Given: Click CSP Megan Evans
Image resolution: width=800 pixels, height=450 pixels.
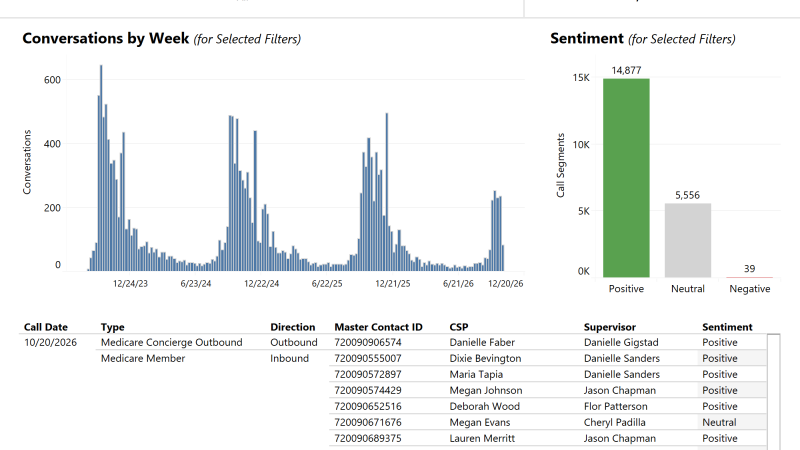Looking at the screenshot, I should point(480,422).
